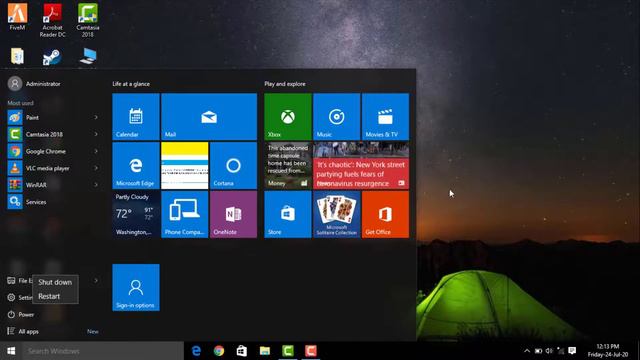
Task: Open the volume tray icon
Action: [x=549, y=351]
